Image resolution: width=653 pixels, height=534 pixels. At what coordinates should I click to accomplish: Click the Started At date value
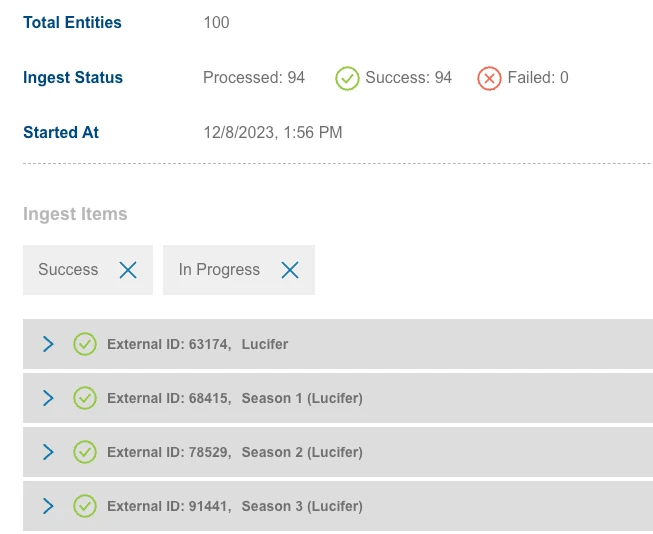pos(273,132)
